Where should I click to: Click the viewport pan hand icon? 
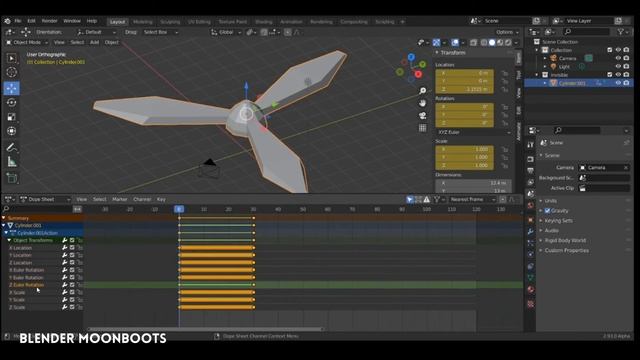[x=422, y=103]
